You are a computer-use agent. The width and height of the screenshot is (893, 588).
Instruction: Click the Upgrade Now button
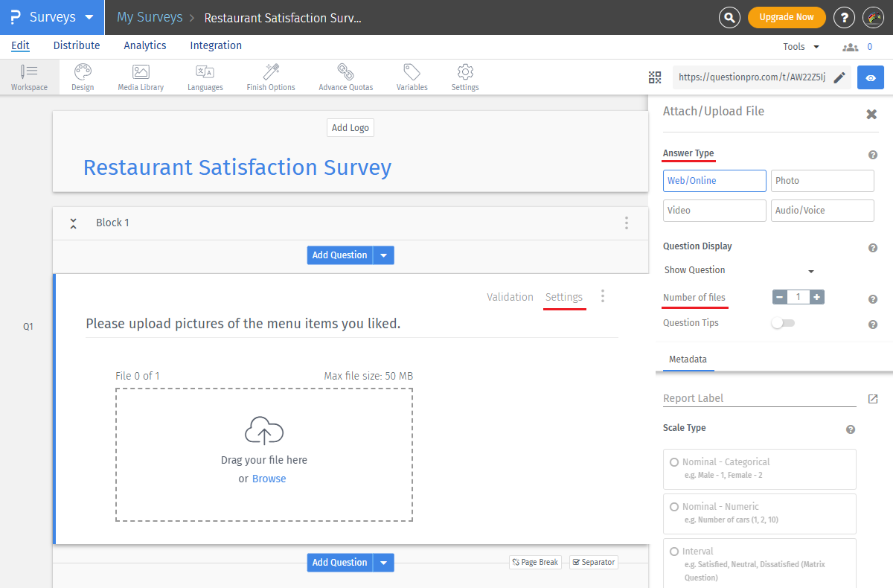pyautogui.click(x=786, y=17)
